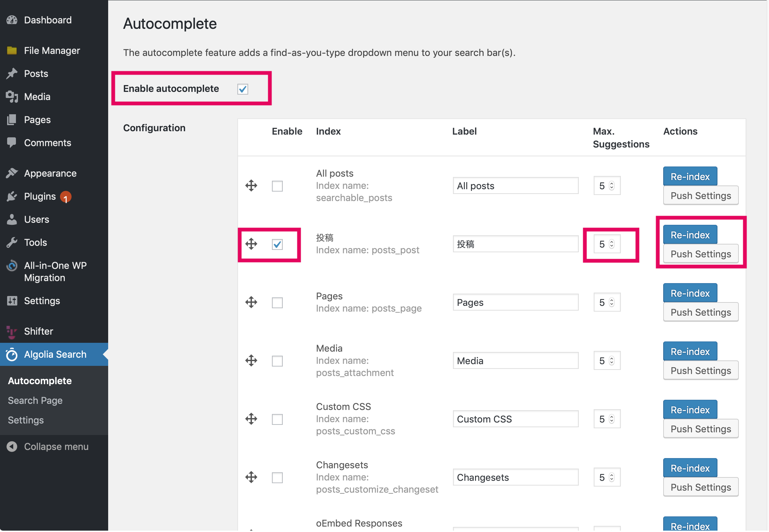Click Re-index for Custom CSS index
The width and height of the screenshot is (769, 532).
point(690,410)
